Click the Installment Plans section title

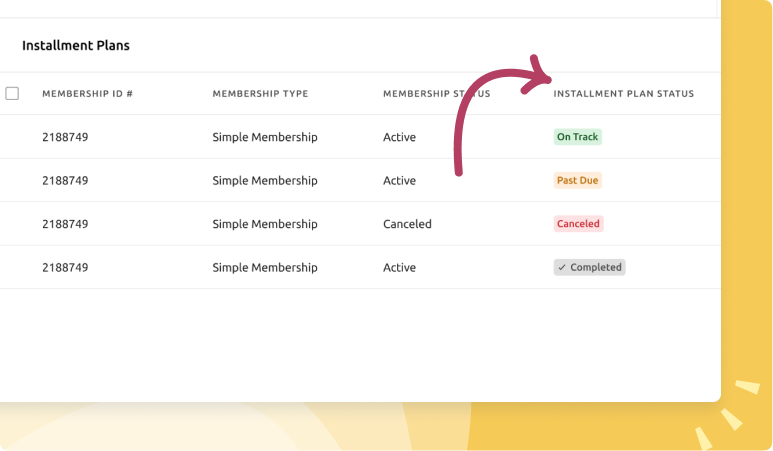tap(76, 45)
